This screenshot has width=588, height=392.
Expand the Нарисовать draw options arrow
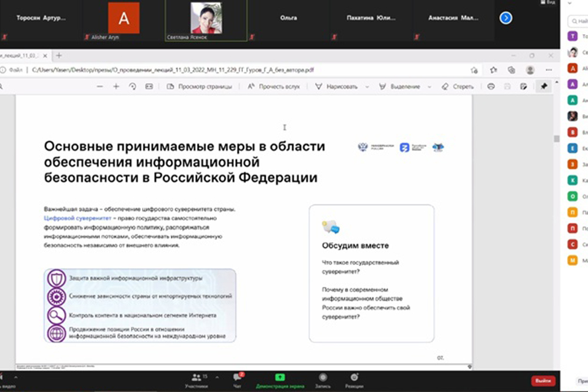pyautogui.click(x=367, y=86)
